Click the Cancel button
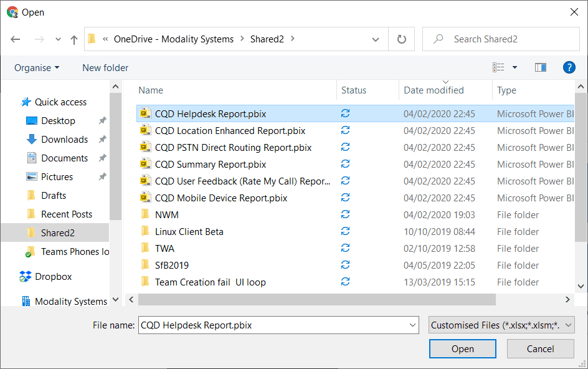588x369 pixels. point(540,349)
